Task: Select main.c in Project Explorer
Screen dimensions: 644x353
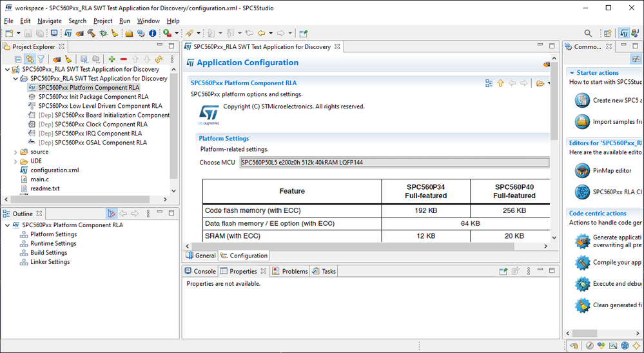Action: coord(39,179)
